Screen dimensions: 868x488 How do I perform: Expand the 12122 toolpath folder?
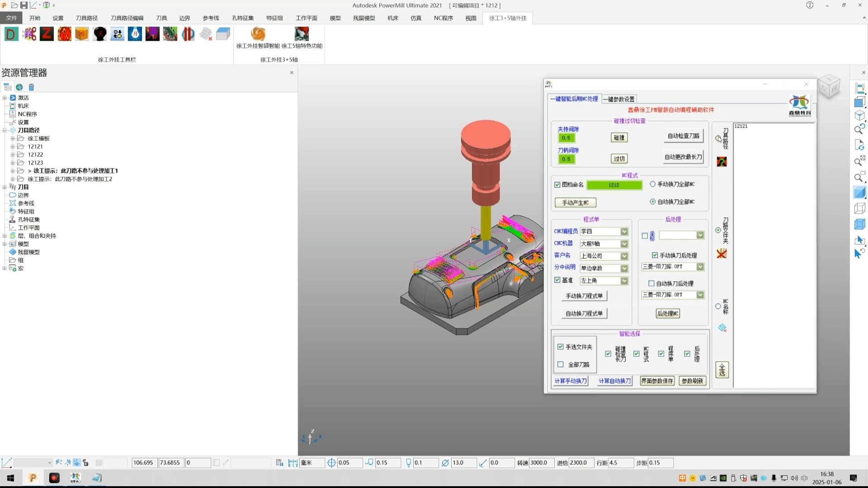coord(13,155)
